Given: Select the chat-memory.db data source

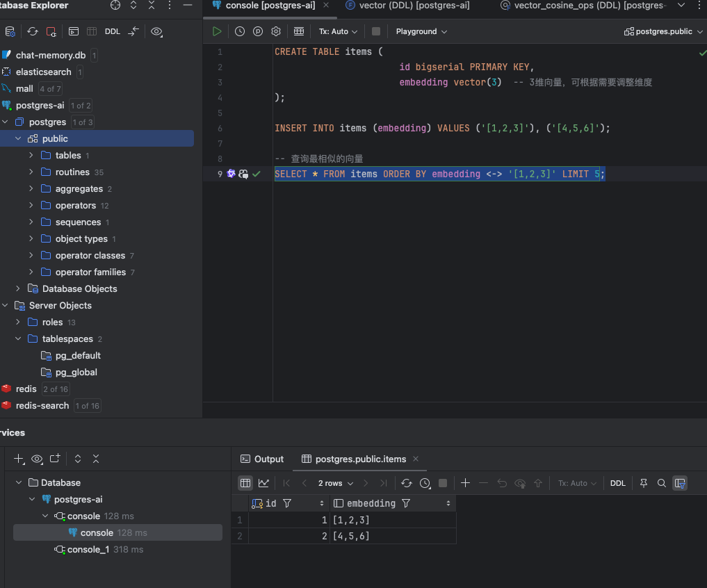Looking at the screenshot, I should [x=51, y=55].
